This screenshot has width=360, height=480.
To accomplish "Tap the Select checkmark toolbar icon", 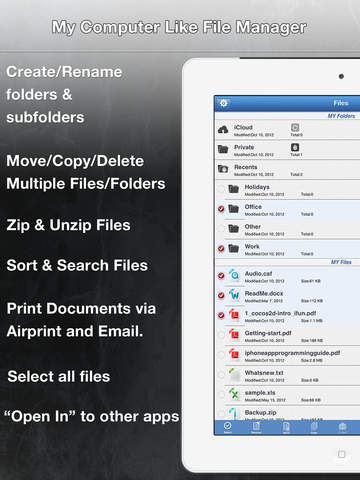I will [228, 427].
